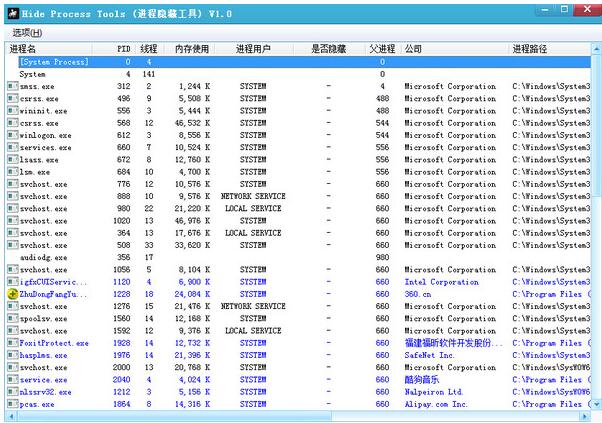
Task: Sort by the 内存使用 column header
Action: click(x=192, y=48)
